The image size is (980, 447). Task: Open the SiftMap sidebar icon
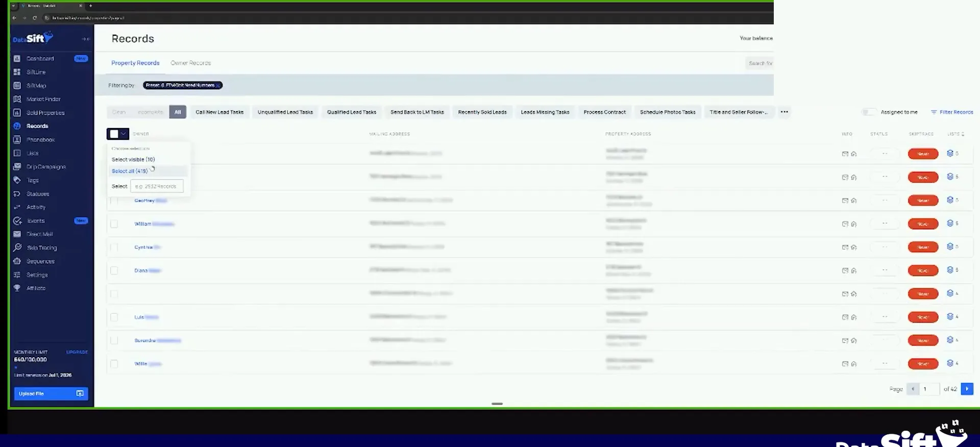(x=17, y=86)
